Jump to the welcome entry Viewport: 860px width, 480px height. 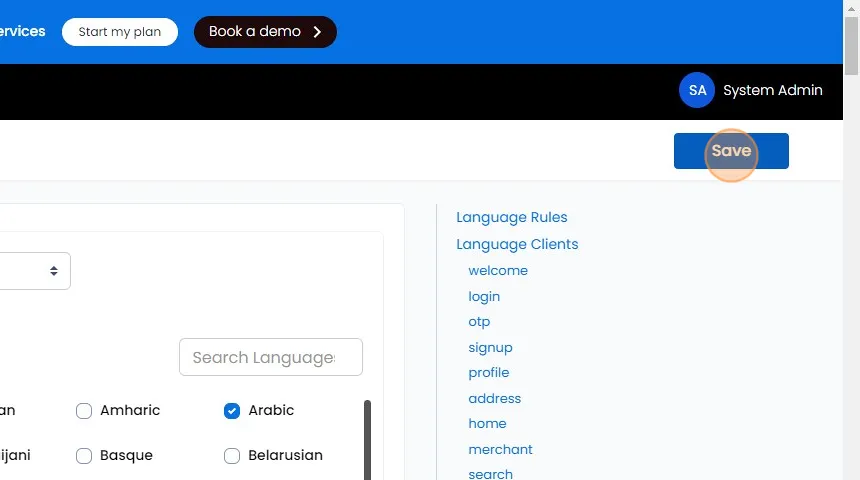click(x=498, y=270)
